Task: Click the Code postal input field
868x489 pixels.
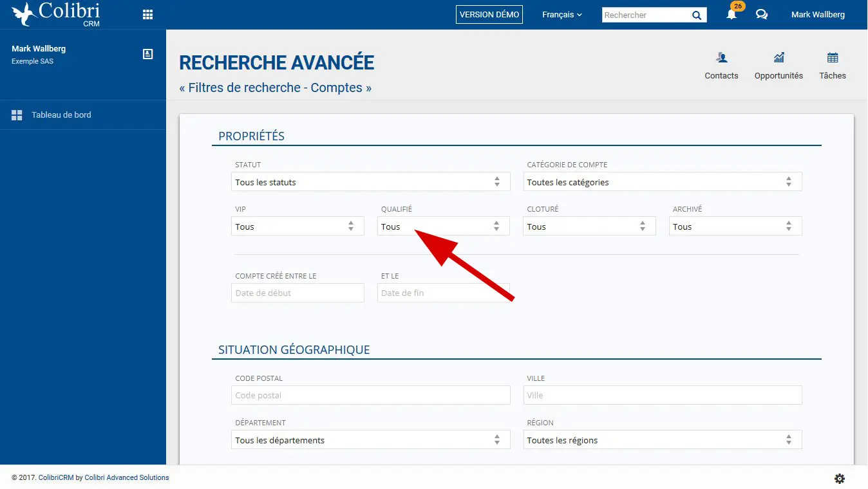Action: point(371,395)
